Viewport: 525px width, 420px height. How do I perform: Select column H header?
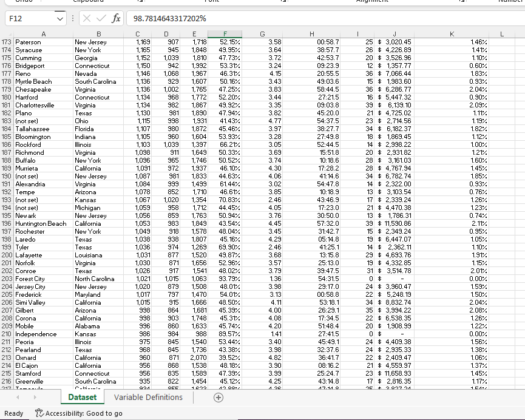312,34
